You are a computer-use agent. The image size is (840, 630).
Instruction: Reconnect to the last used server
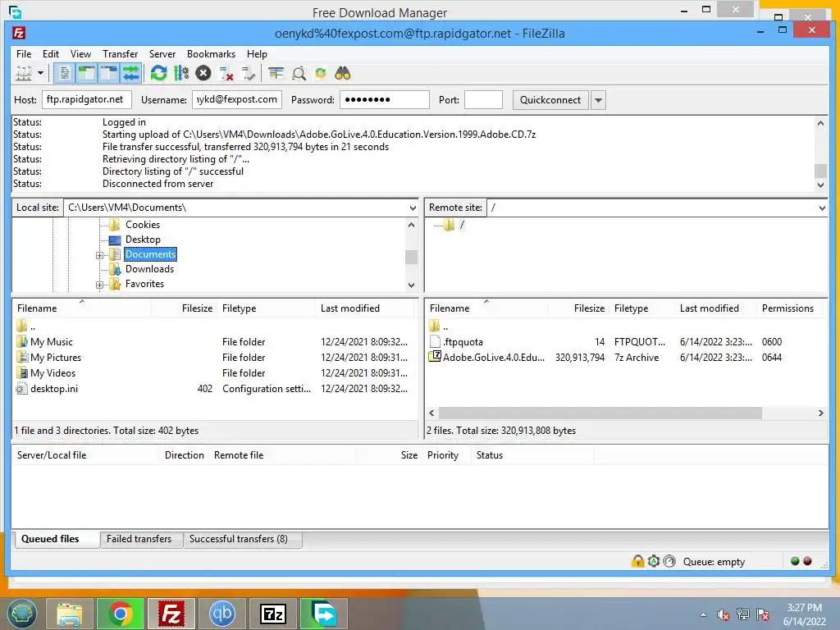click(x=248, y=73)
